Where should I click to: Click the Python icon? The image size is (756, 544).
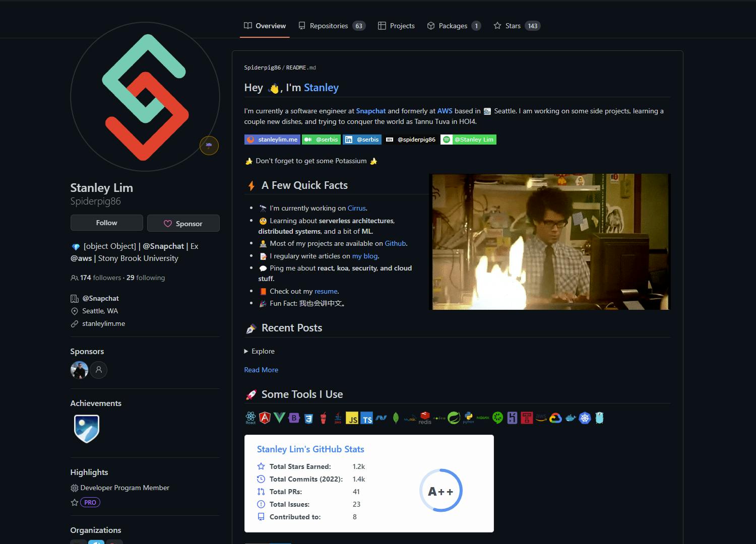click(469, 418)
